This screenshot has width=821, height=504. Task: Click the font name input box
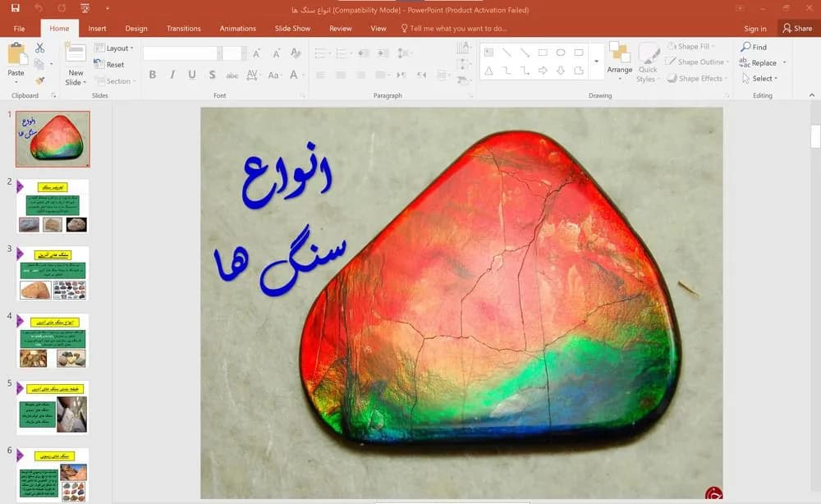click(x=180, y=53)
